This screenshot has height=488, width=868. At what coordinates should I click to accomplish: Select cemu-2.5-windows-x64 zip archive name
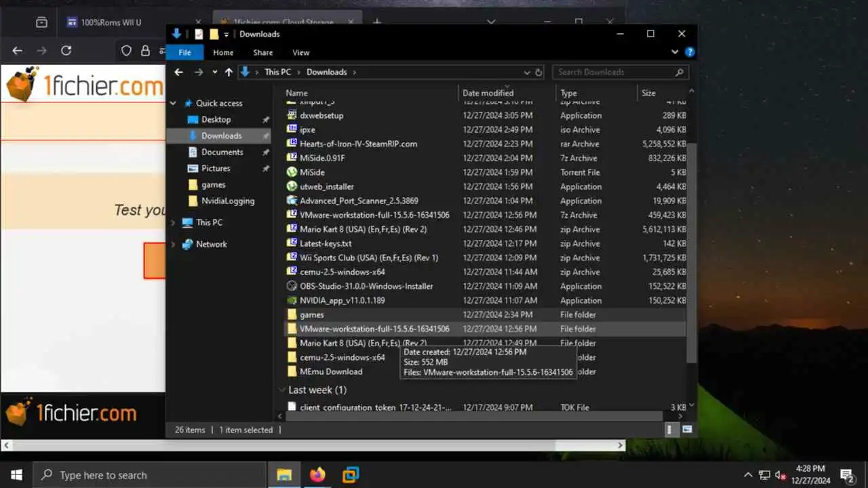342,272
